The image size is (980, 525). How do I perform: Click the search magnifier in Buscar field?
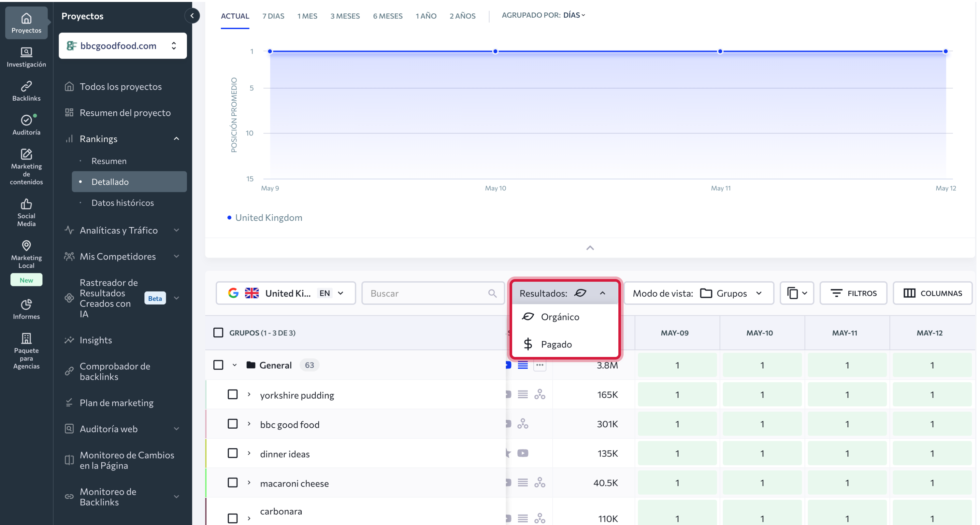(492, 293)
